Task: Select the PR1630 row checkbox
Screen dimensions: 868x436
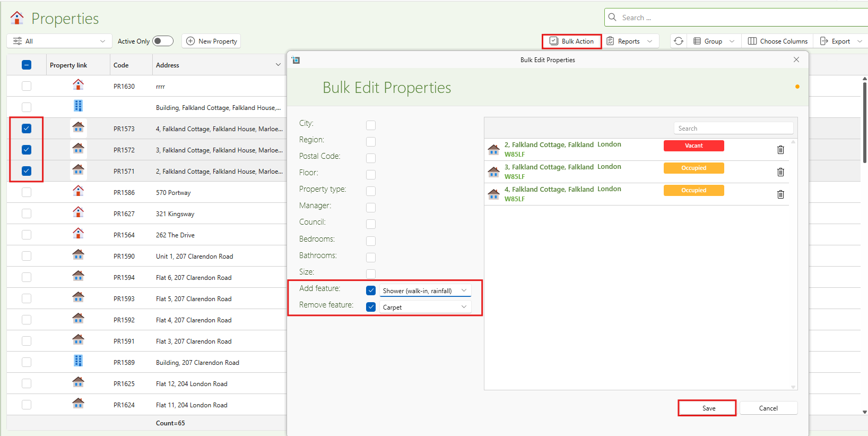Action: pyautogui.click(x=27, y=86)
